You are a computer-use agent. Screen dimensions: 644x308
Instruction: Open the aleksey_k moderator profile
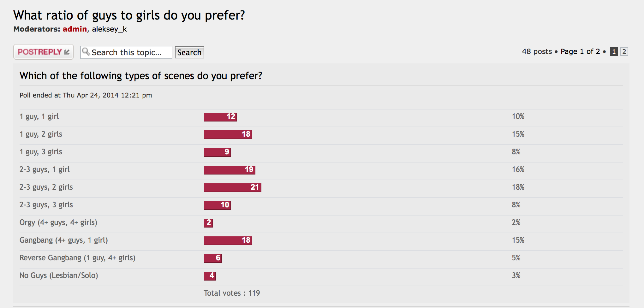(x=109, y=29)
